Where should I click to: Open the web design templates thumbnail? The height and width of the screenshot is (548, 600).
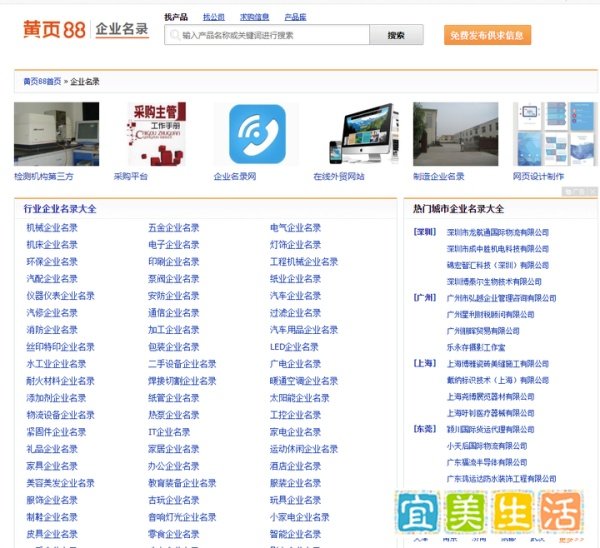(555, 134)
